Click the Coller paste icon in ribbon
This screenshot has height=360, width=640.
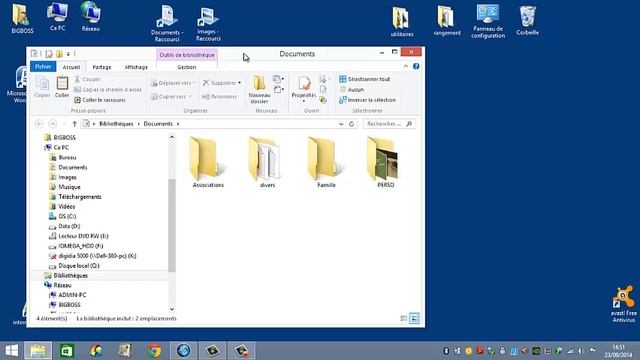(62, 87)
